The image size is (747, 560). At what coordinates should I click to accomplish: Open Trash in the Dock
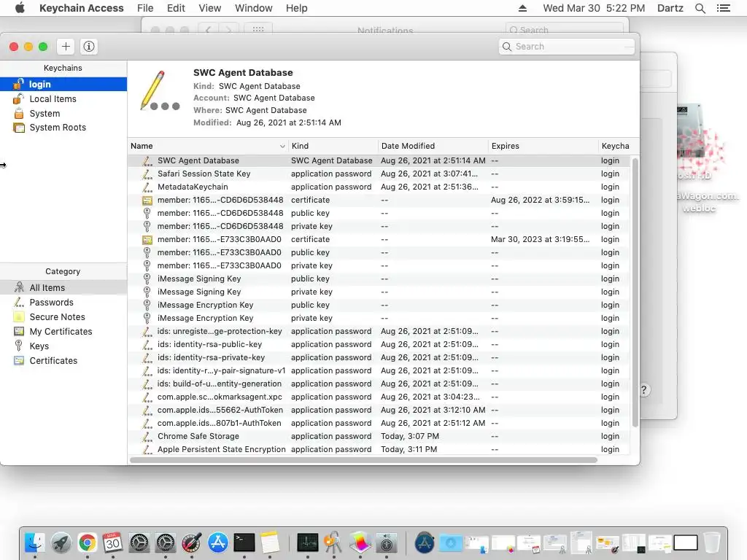[x=712, y=542]
